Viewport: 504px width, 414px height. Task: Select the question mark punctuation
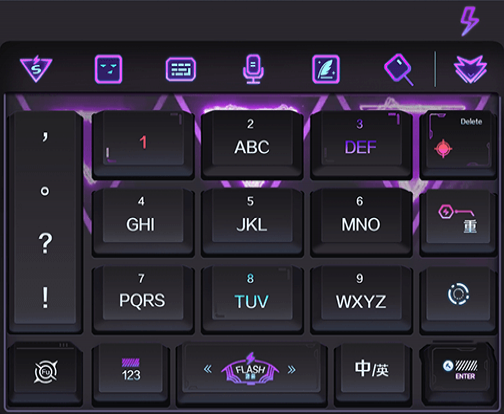(x=45, y=243)
